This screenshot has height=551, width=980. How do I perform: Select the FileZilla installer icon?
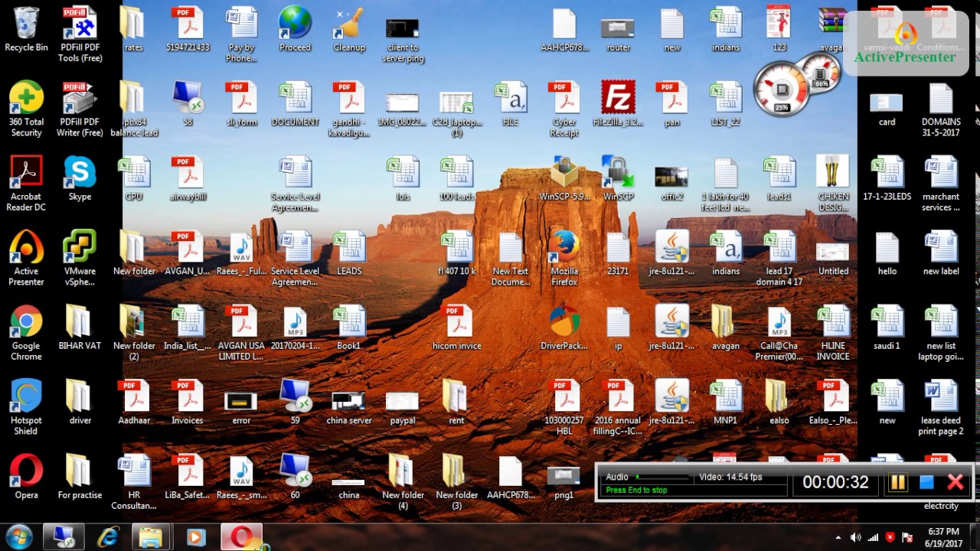coord(618,104)
